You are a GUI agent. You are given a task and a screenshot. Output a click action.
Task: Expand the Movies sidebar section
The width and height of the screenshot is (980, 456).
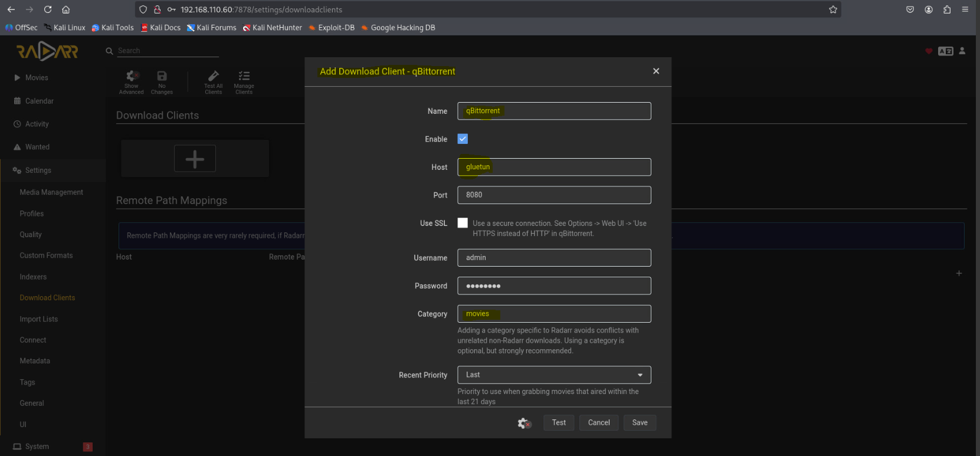37,78
